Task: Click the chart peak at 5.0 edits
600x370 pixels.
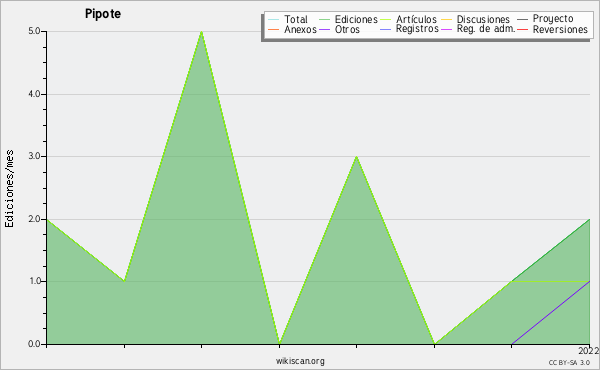Action: (x=202, y=32)
